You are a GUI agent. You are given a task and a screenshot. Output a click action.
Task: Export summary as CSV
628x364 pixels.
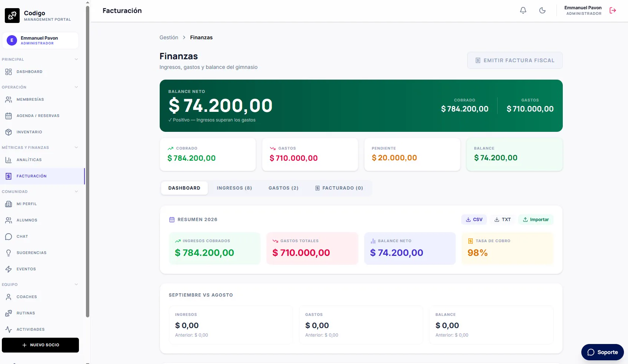point(474,220)
